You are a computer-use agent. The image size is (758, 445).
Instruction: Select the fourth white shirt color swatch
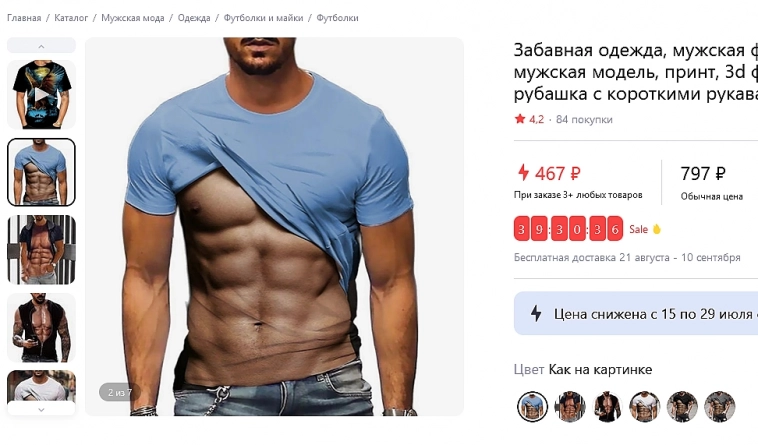tap(644, 406)
